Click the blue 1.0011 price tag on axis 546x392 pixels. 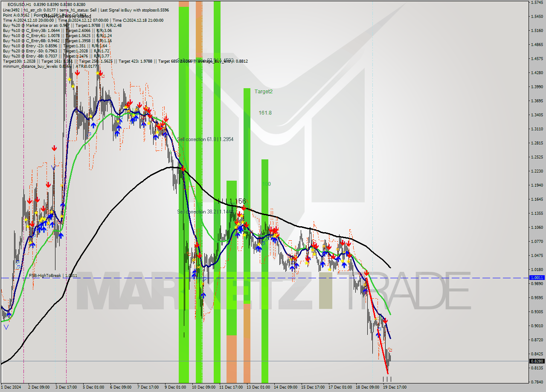537,277
